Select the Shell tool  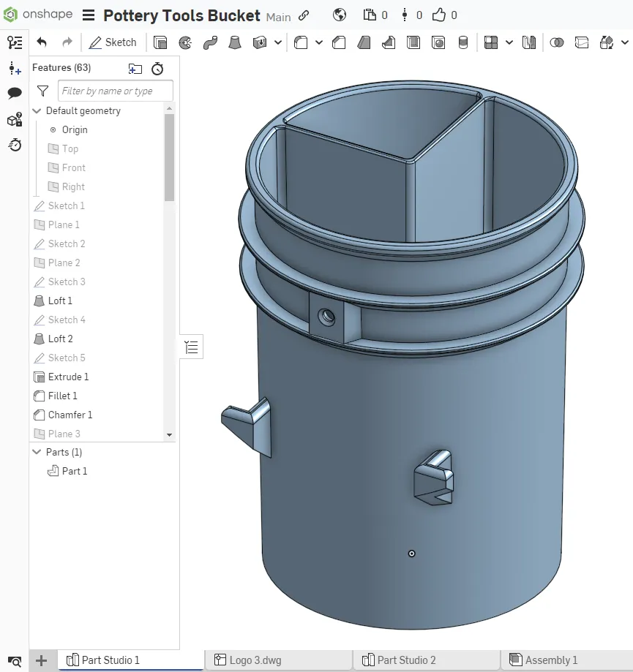pos(413,42)
